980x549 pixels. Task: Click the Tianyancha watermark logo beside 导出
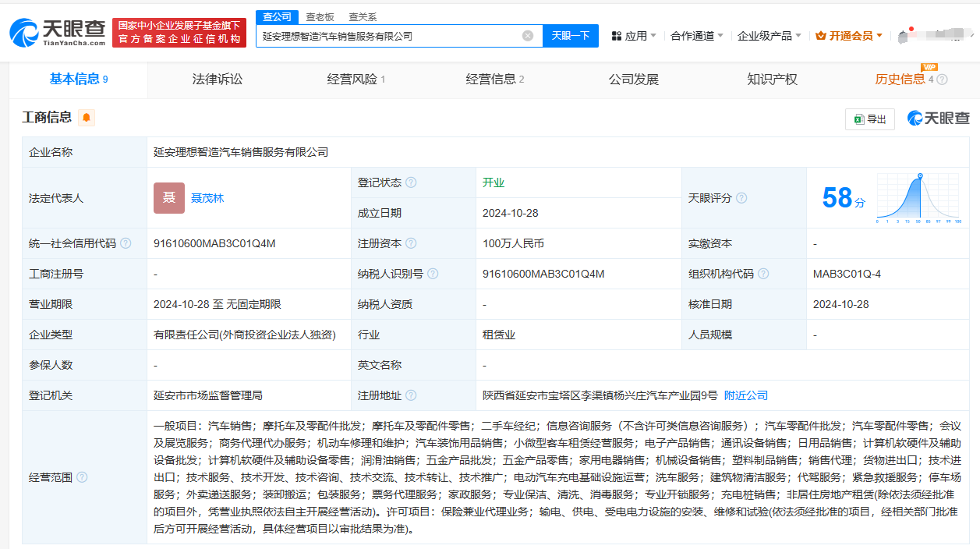(x=938, y=119)
